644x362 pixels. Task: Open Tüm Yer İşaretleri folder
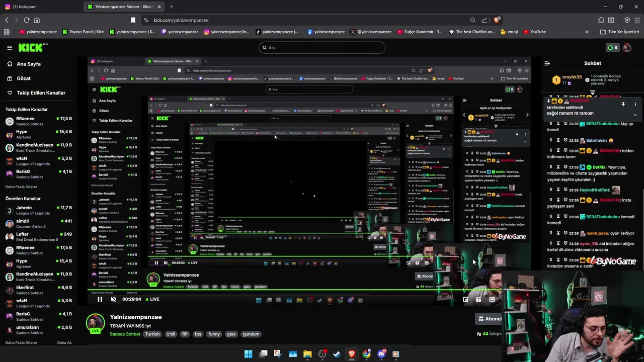(619, 32)
